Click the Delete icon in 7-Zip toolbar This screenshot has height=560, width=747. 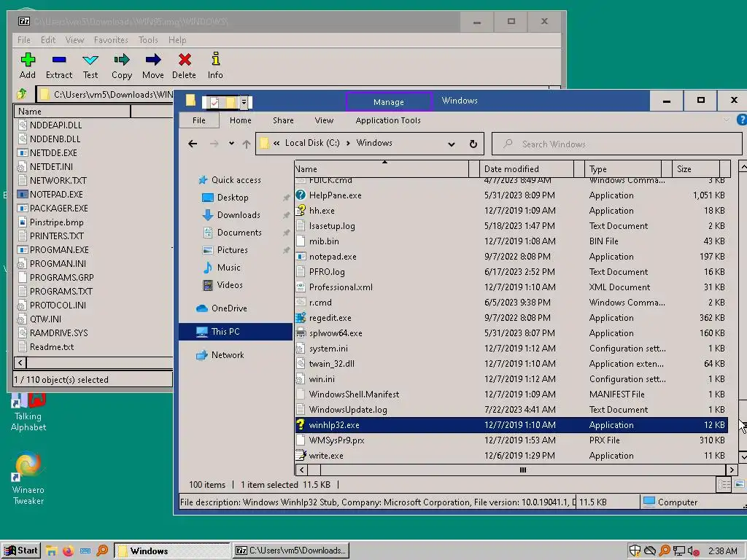pos(185,60)
